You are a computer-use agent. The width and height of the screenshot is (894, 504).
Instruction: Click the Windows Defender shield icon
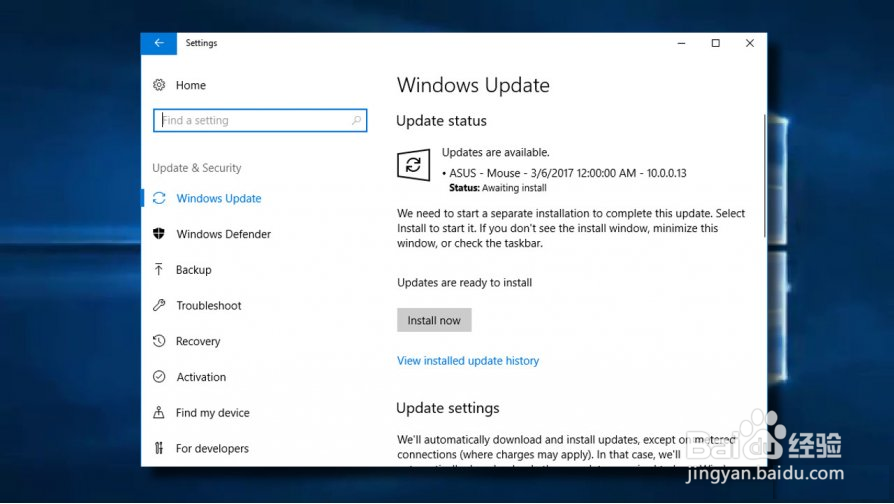pos(159,234)
